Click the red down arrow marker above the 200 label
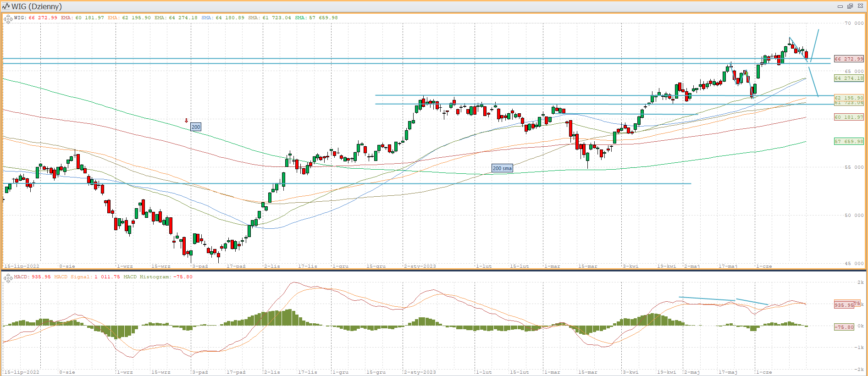This screenshot has width=868, height=376. tap(186, 121)
